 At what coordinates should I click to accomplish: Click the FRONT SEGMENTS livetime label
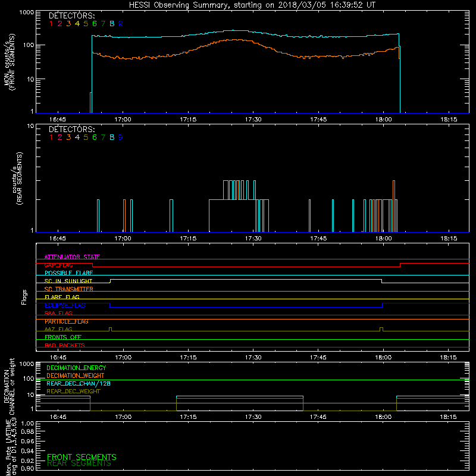[x=82, y=457]
